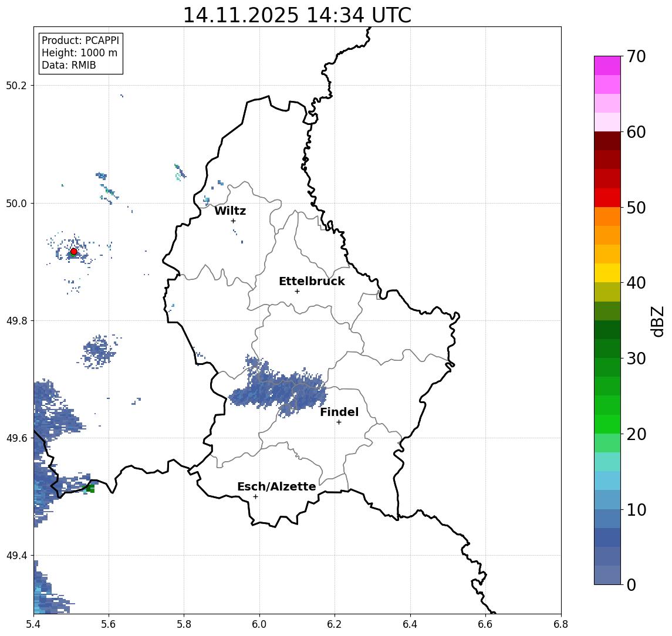Click the orange colorbar swatch below 50

607,216
